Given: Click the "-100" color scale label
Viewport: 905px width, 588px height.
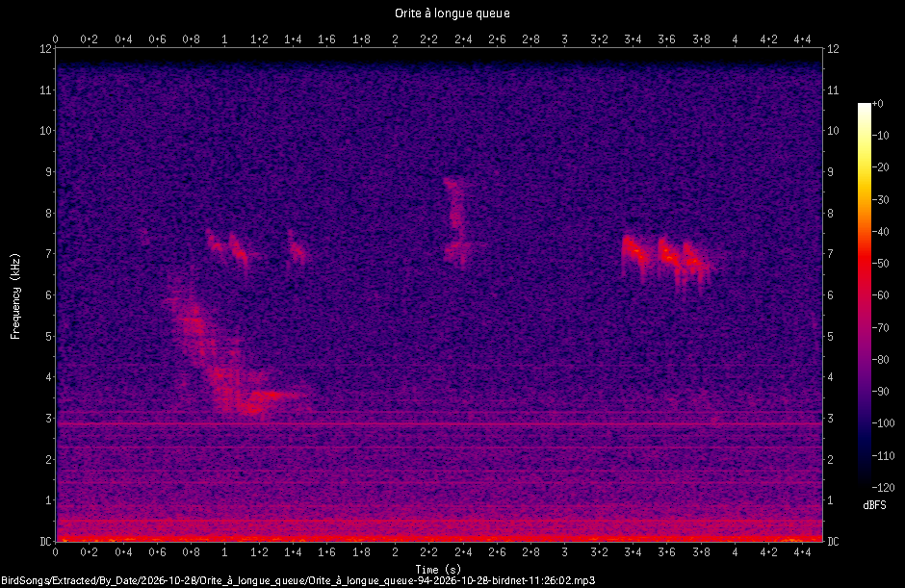Looking at the screenshot, I should tap(883, 423).
